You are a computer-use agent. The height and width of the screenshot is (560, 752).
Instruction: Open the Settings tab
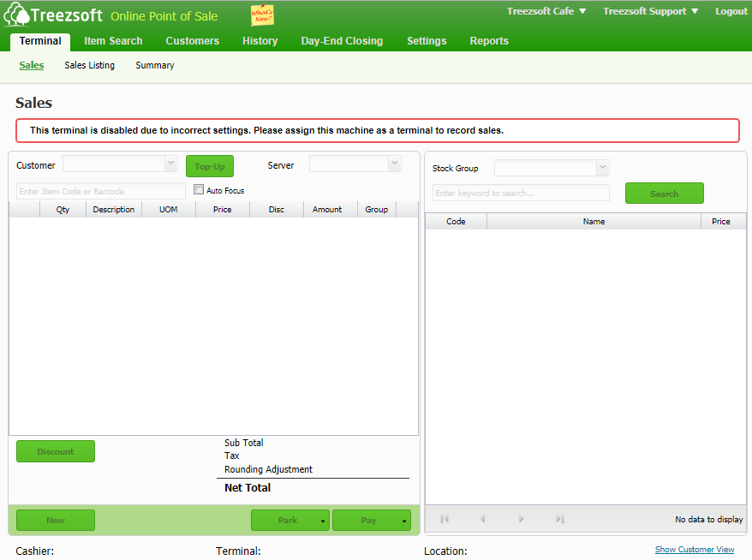coord(427,41)
